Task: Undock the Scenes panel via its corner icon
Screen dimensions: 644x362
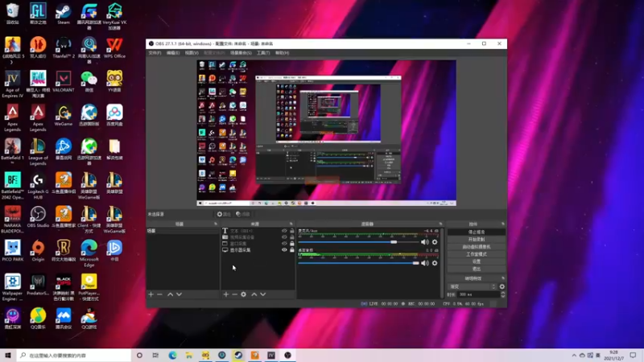Action: pos(215,224)
